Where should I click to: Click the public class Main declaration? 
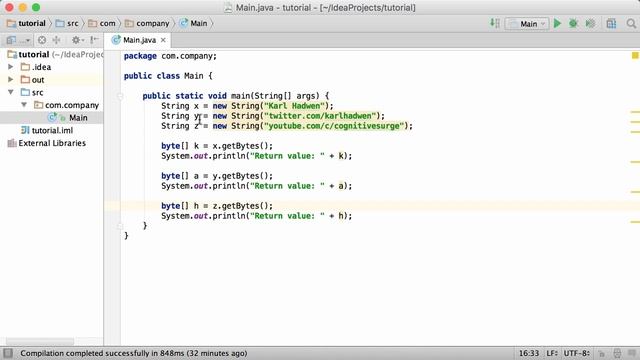pos(168,76)
